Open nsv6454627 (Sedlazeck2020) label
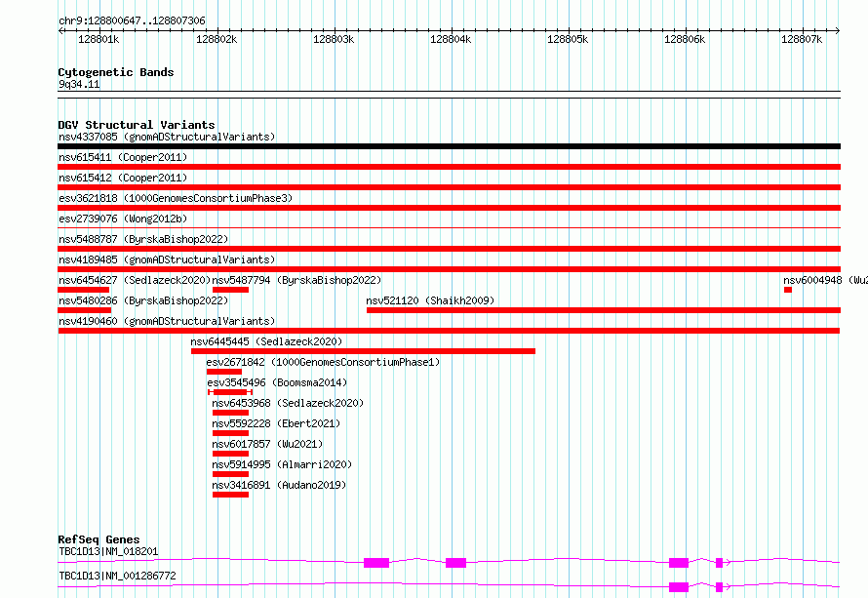 coord(135,280)
